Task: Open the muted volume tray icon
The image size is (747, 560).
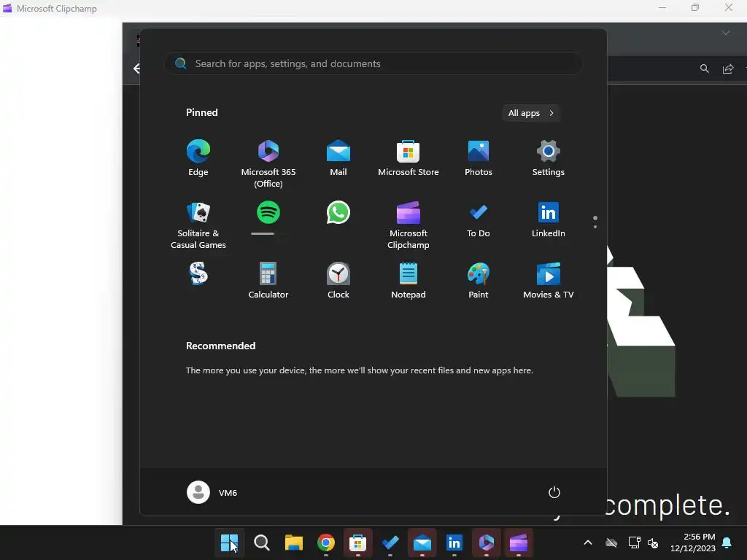Action: point(653,542)
